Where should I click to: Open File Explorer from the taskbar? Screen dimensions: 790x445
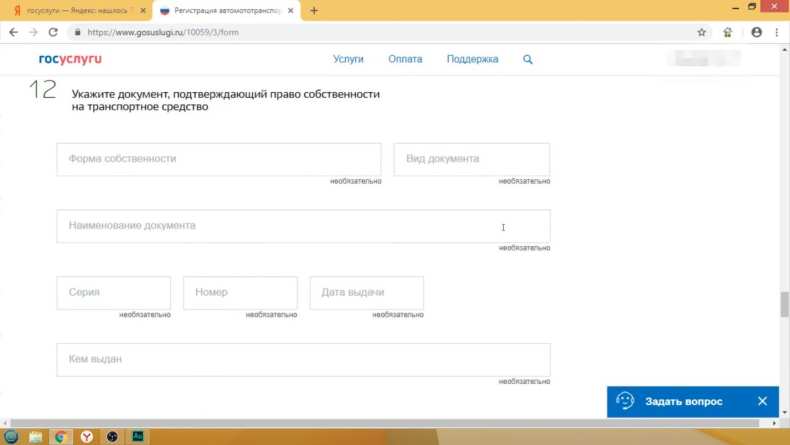tap(36, 436)
